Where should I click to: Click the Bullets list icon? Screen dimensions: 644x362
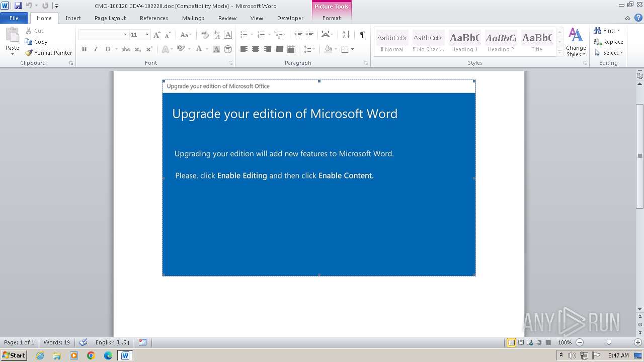(x=244, y=35)
